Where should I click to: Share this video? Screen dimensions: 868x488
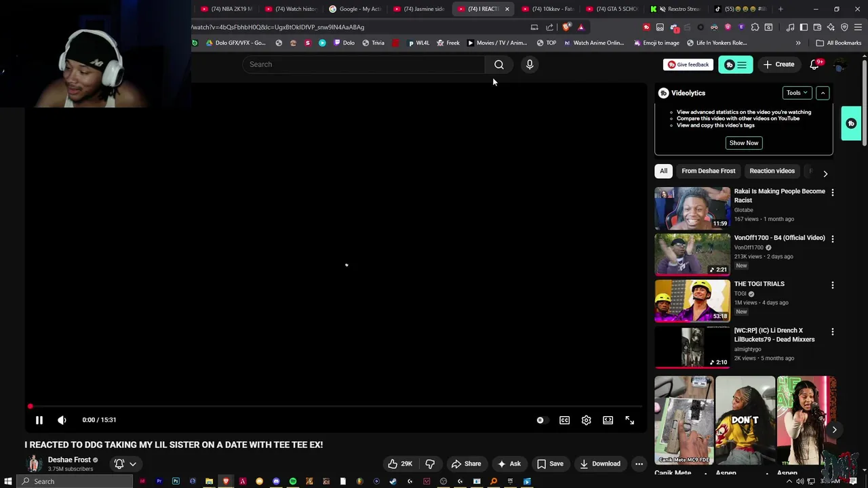point(467,464)
